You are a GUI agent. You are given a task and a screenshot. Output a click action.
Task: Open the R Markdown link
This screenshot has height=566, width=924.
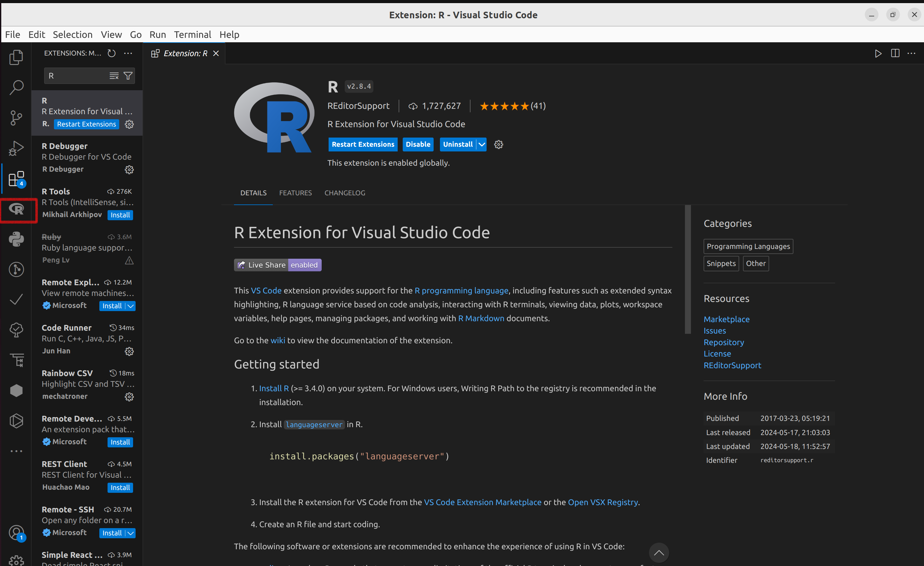(x=481, y=318)
